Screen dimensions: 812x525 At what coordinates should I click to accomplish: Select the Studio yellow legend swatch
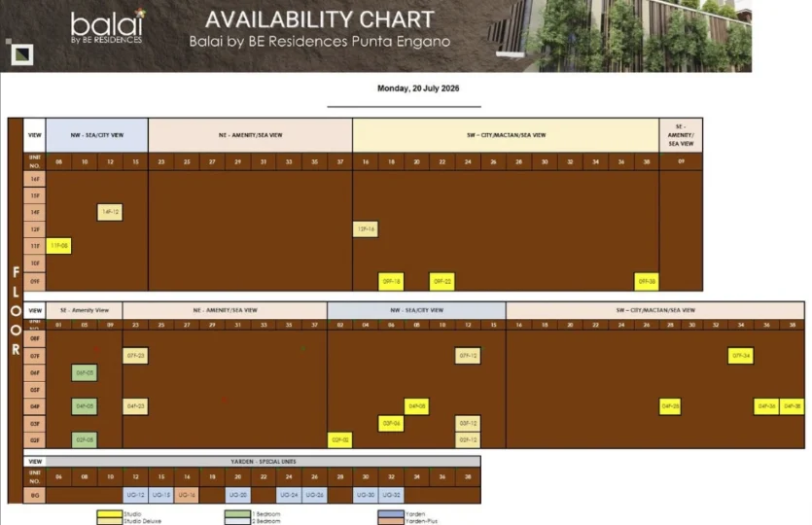(x=109, y=514)
